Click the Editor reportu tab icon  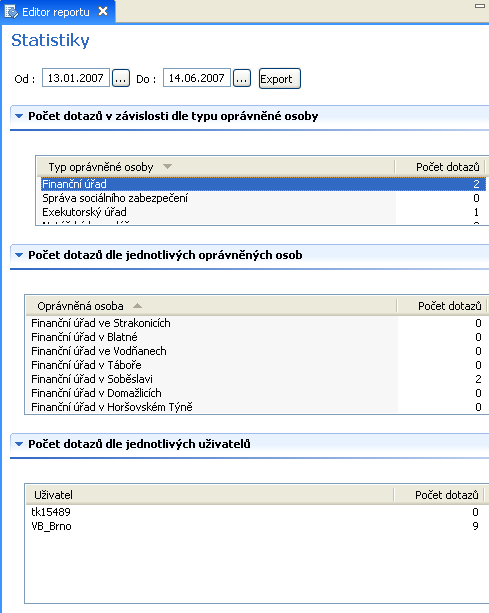tap(11, 12)
